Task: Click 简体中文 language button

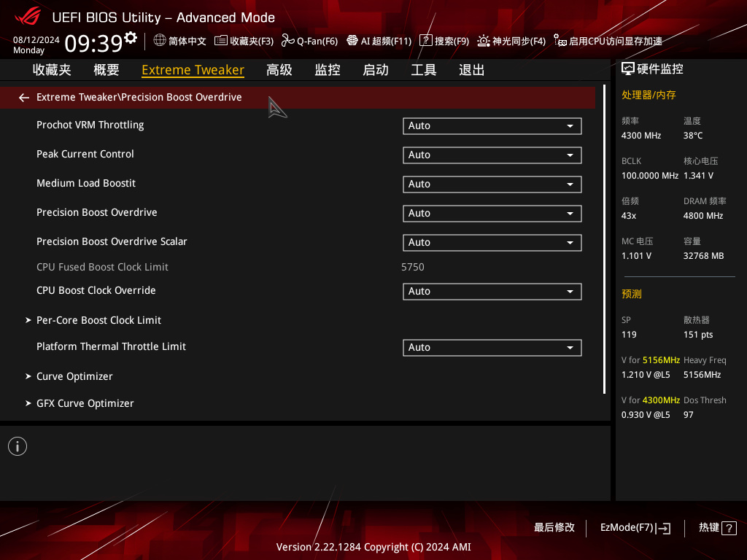Action: pos(187,41)
